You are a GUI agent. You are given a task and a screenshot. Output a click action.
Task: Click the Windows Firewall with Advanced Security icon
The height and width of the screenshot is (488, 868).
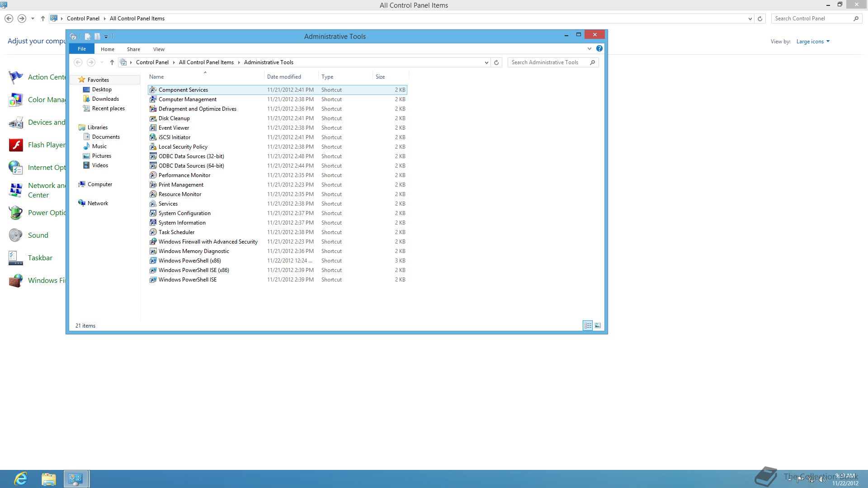coord(153,242)
